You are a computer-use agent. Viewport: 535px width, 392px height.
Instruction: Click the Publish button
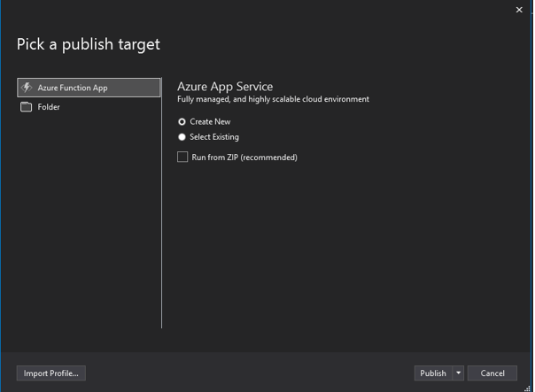(x=433, y=373)
